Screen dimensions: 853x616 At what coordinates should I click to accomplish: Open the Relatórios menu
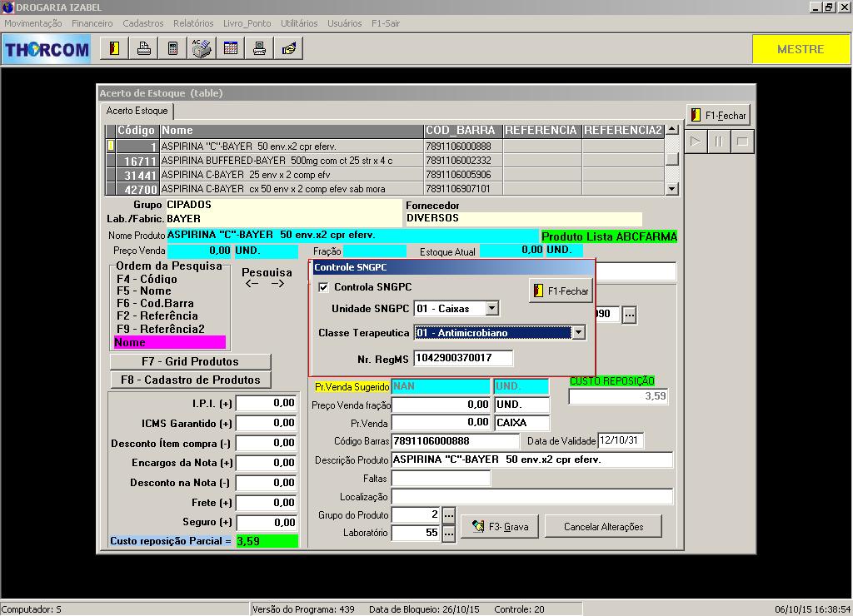[193, 23]
